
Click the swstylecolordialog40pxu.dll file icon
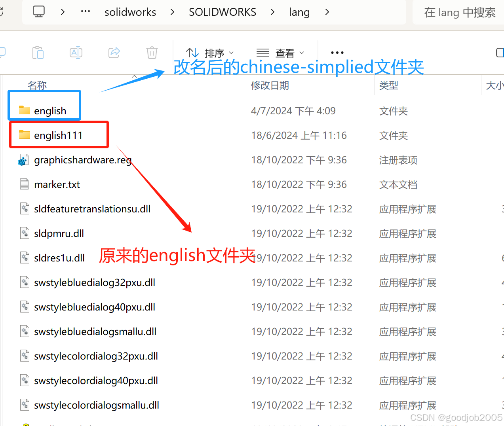click(x=25, y=381)
